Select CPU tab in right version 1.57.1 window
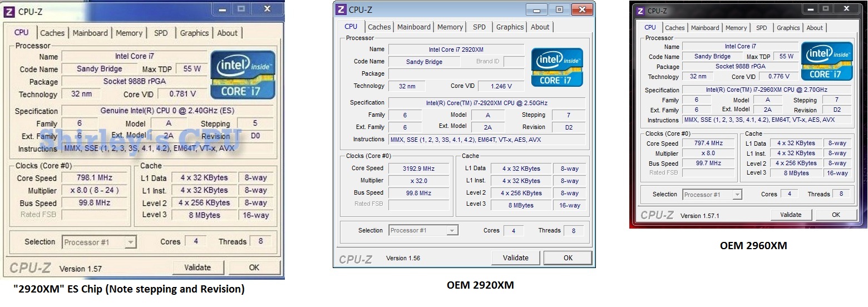Image resolution: width=868 pixels, height=307 pixels. point(650,27)
